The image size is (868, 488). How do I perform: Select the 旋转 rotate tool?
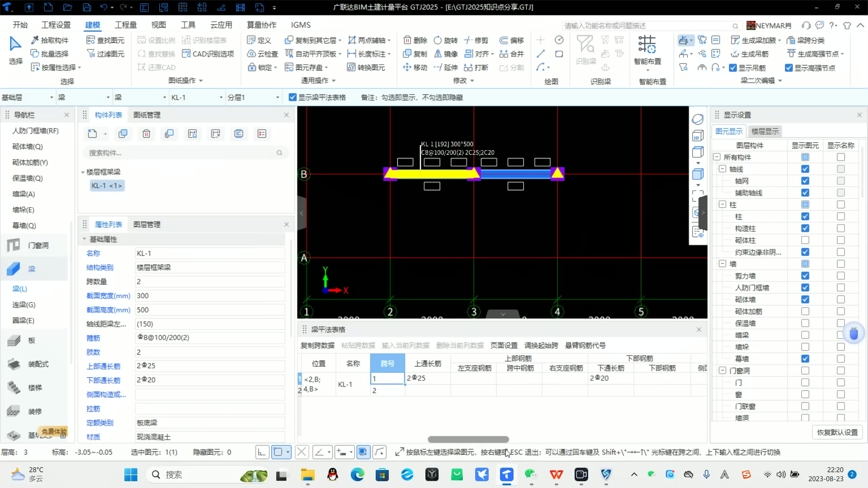point(438,40)
